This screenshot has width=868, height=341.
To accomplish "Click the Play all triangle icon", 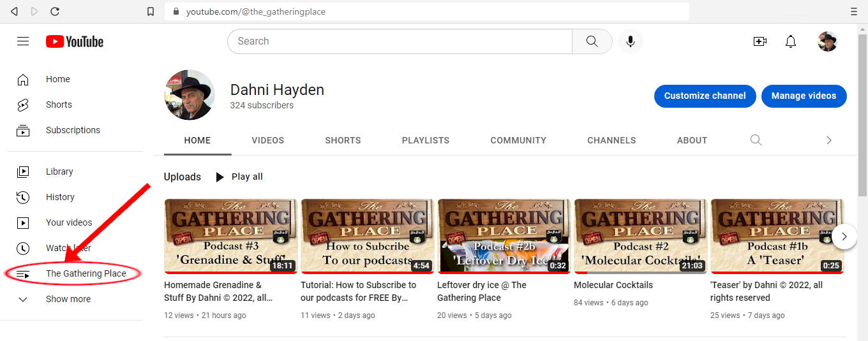I will click(x=220, y=177).
